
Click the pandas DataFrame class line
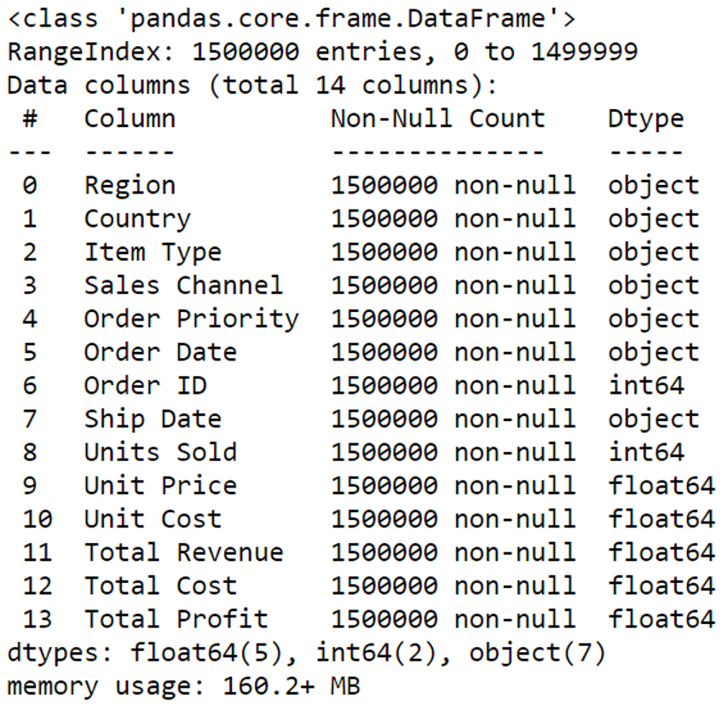(x=292, y=20)
